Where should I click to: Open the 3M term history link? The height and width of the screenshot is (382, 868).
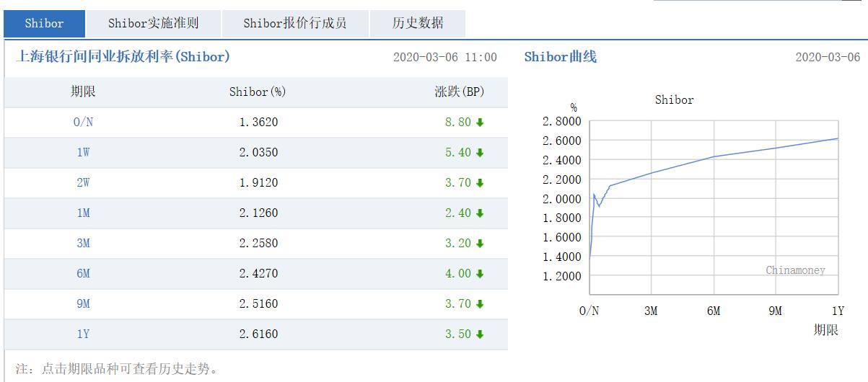coord(83,244)
